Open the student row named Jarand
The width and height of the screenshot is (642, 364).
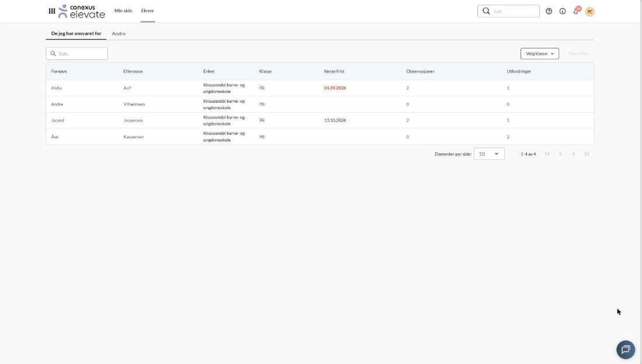[x=320, y=120]
